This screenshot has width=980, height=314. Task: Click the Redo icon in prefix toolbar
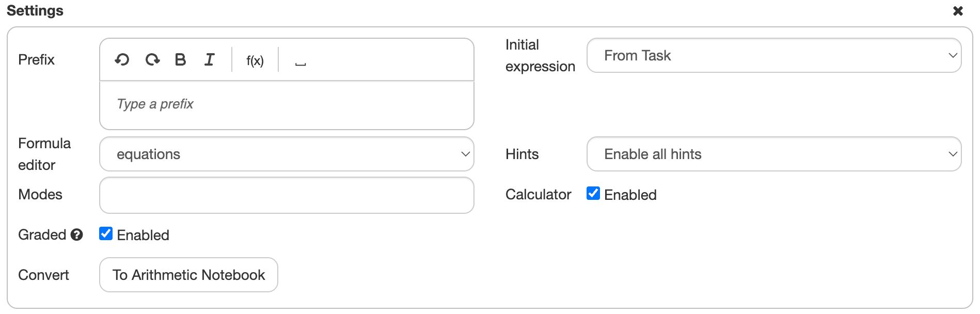[x=152, y=60]
